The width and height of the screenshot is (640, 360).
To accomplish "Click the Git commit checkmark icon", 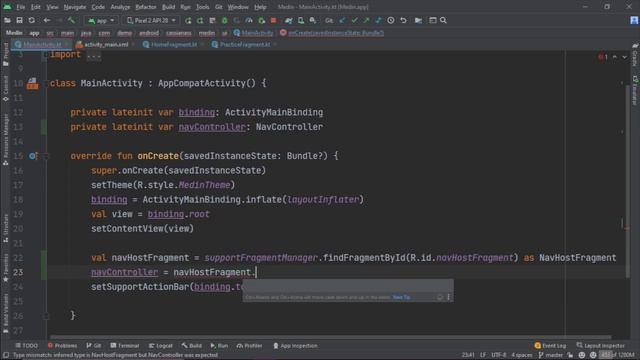I will (354, 20).
